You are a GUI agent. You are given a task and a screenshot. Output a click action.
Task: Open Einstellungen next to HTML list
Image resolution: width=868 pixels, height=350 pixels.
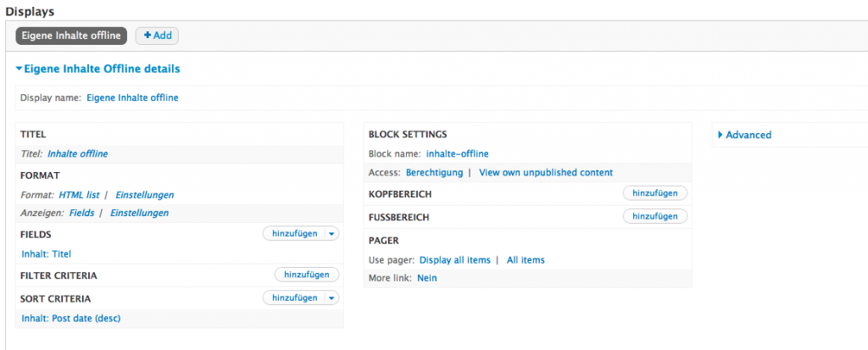point(145,195)
